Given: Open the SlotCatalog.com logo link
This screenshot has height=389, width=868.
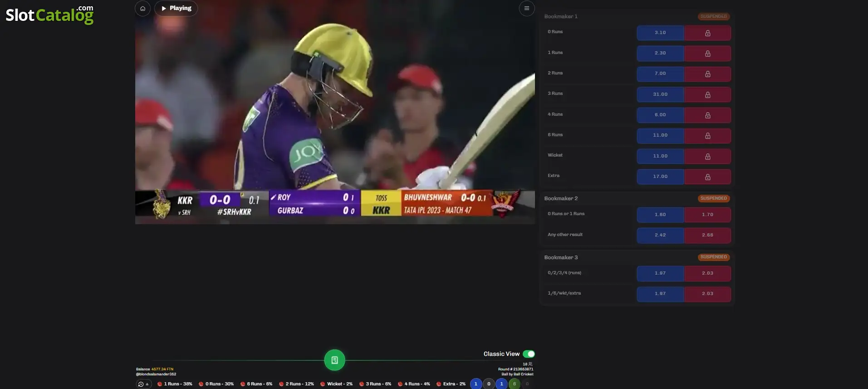Looking at the screenshot, I should tap(49, 15).
